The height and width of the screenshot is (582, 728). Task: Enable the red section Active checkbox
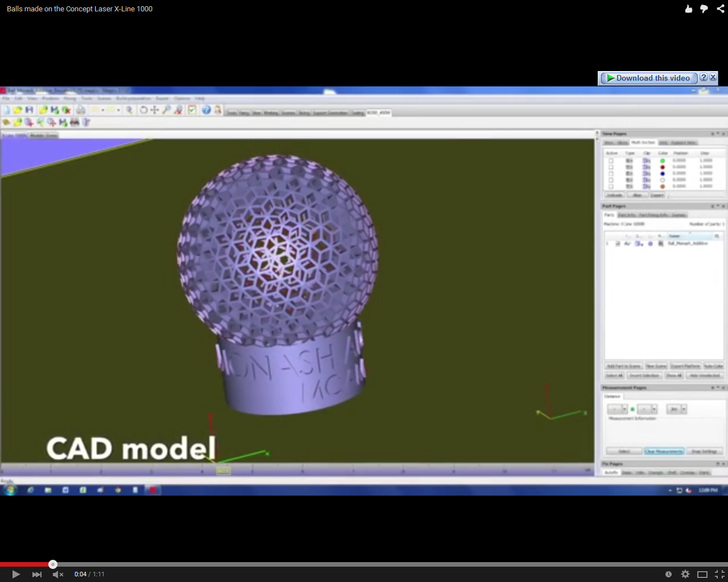click(611, 167)
